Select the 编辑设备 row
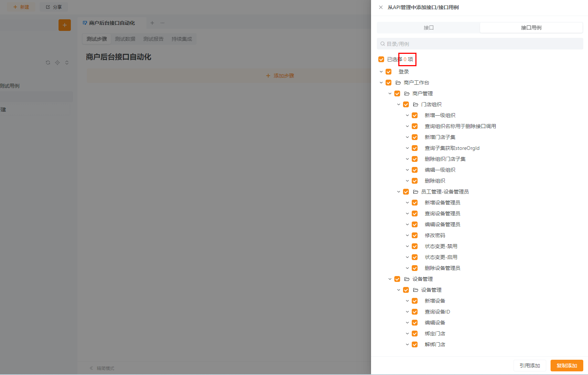588x375 pixels. pyautogui.click(x=435, y=323)
